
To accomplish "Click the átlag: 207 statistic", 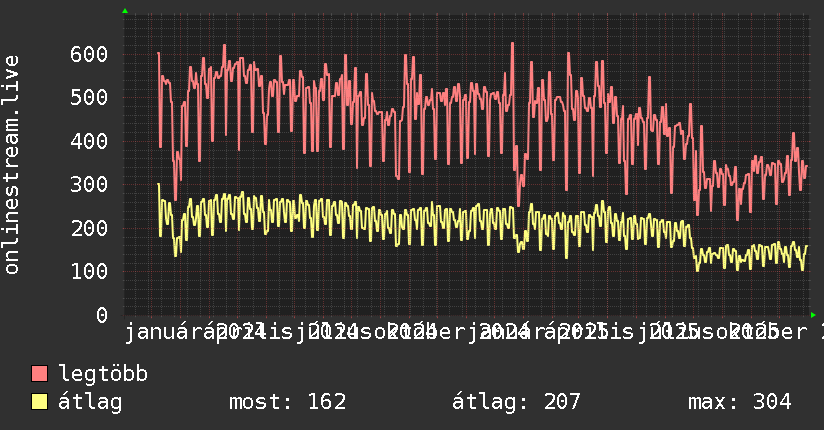I will pyautogui.click(x=516, y=402).
